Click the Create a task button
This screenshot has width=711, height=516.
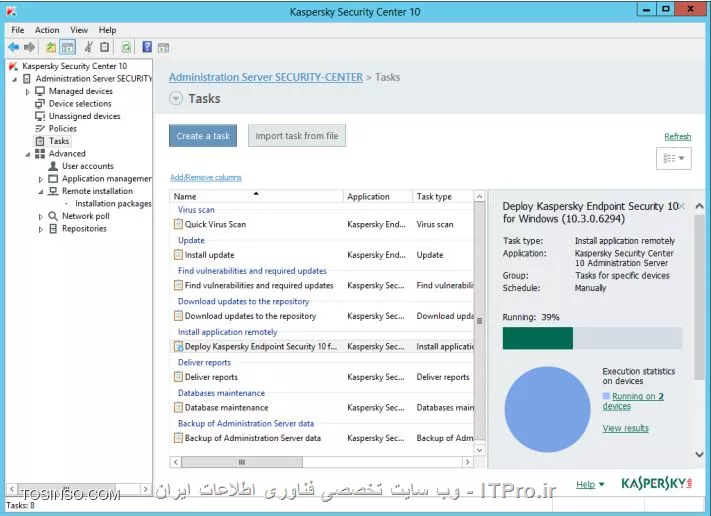[x=203, y=136]
